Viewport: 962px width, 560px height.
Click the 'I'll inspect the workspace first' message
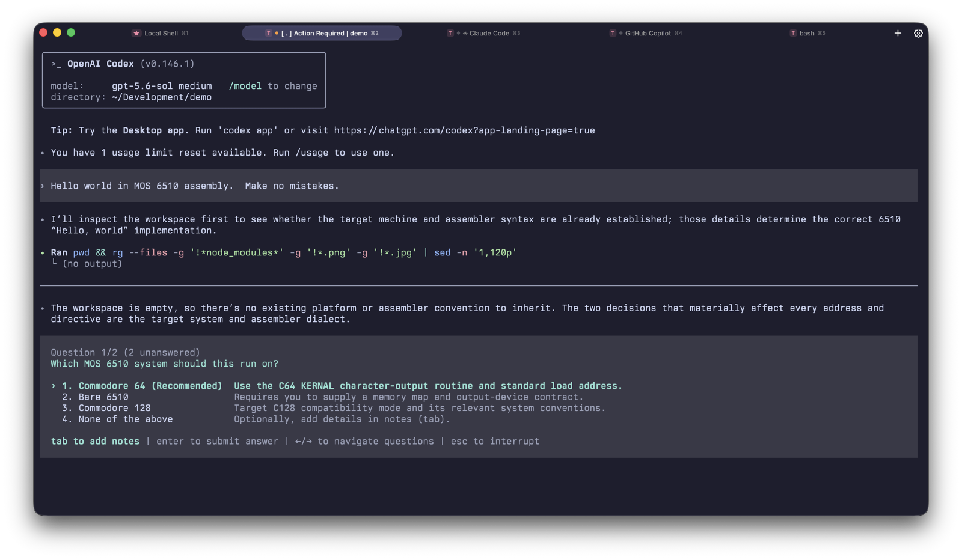(476, 225)
